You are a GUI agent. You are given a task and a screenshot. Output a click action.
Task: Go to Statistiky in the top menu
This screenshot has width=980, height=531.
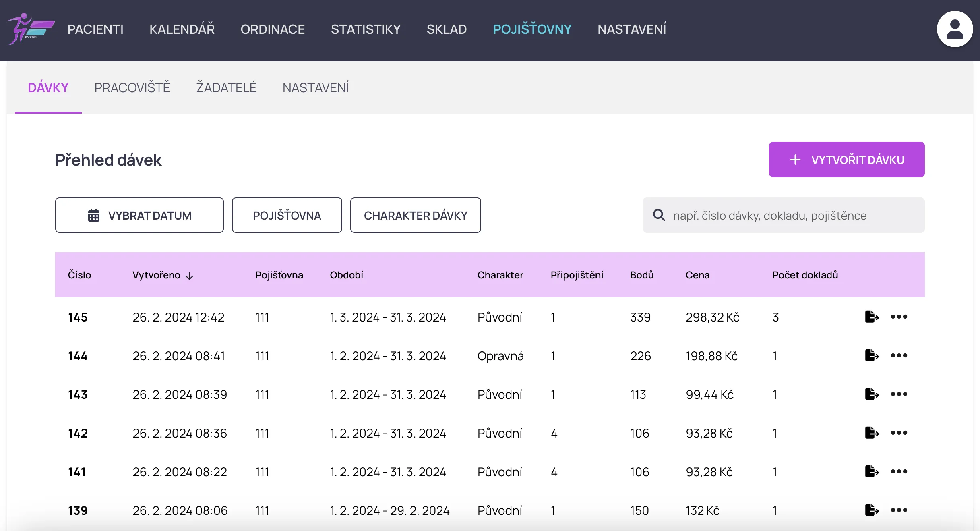coord(365,29)
